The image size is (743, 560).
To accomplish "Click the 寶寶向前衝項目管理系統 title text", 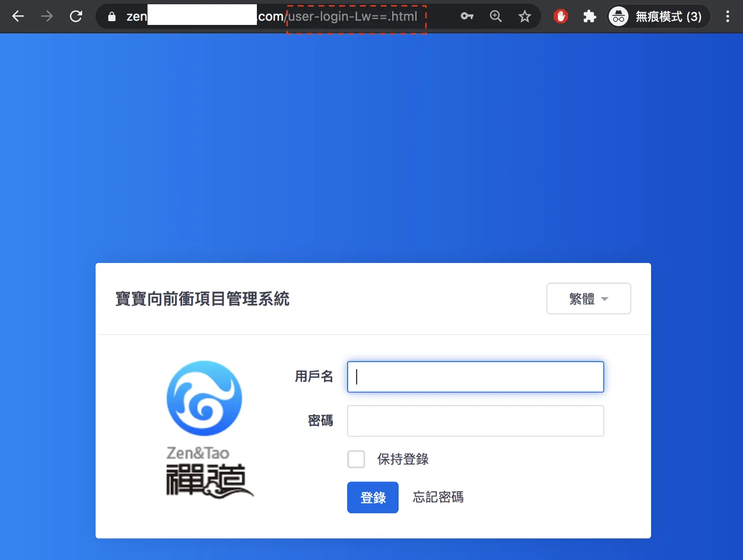I will point(202,299).
